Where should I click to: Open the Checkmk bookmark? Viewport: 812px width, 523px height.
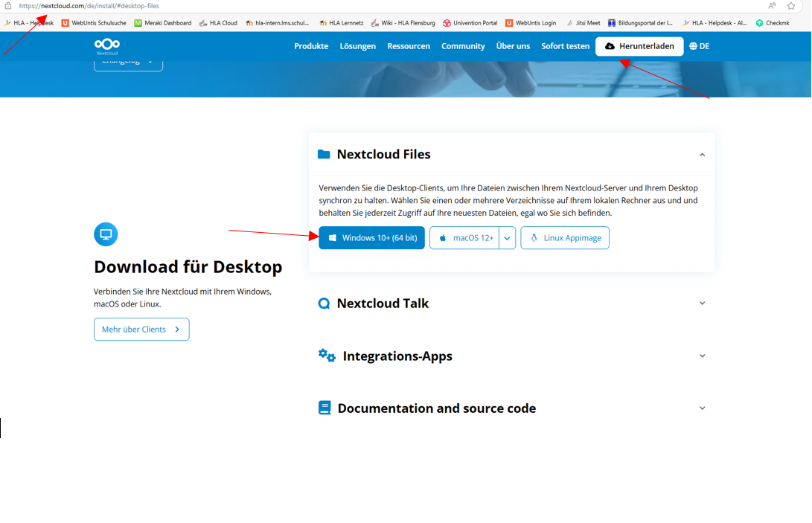[x=773, y=23]
